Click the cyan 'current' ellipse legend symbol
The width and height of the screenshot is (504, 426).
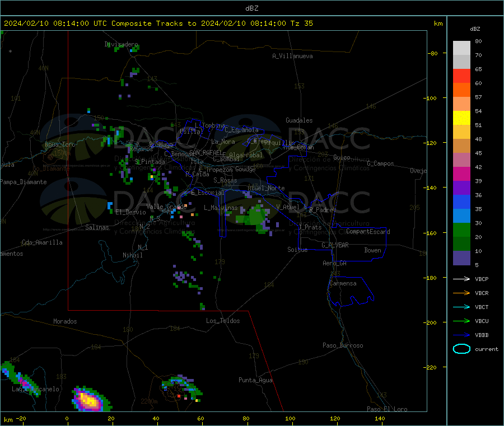pyautogui.click(x=461, y=349)
